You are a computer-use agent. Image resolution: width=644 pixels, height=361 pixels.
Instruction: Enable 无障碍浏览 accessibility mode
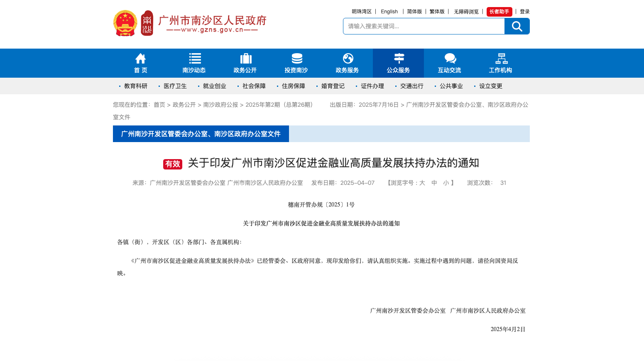coord(466,11)
